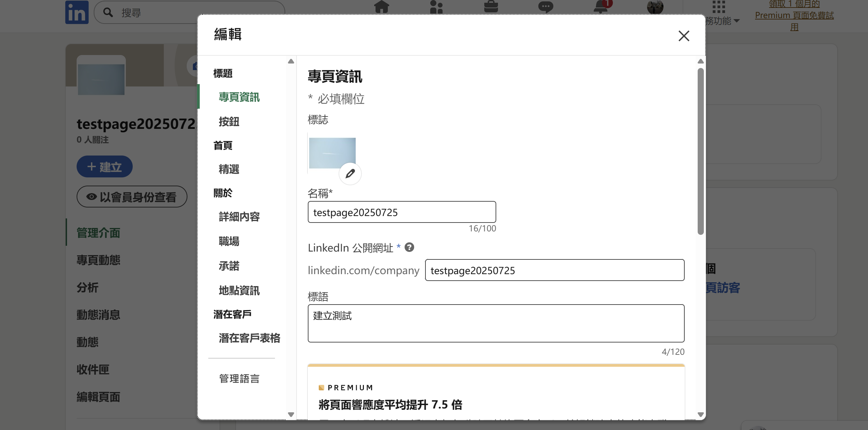
Task: Open 動態 in page sidebar
Action: click(87, 342)
